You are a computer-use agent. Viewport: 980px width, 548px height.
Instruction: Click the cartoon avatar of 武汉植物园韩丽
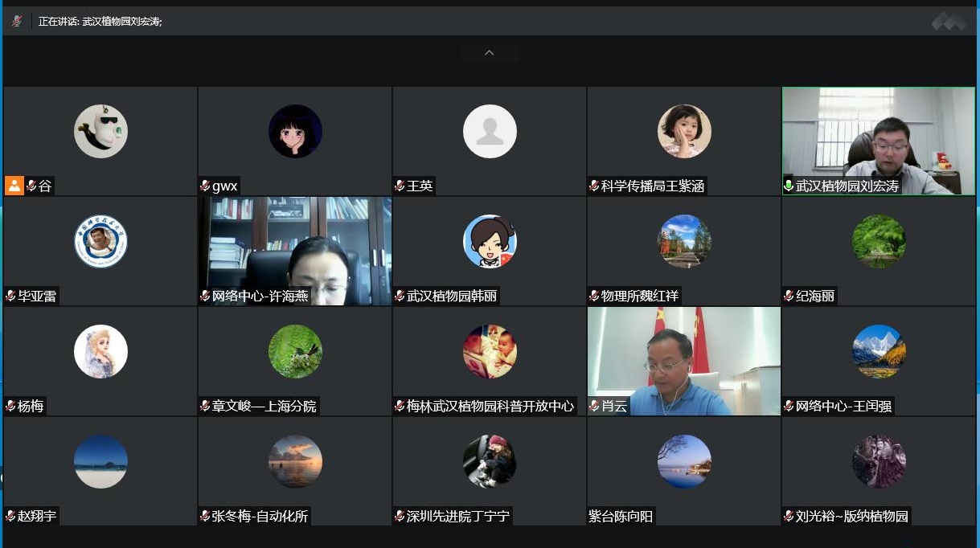tap(490, 241)
